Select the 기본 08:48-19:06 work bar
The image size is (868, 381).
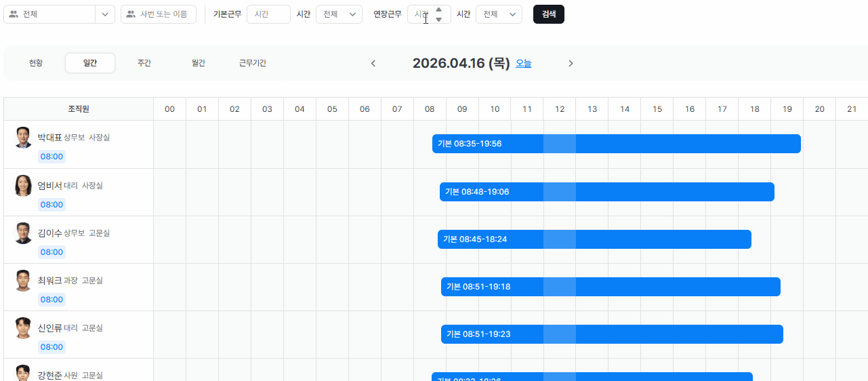click(x=607, y=192)
